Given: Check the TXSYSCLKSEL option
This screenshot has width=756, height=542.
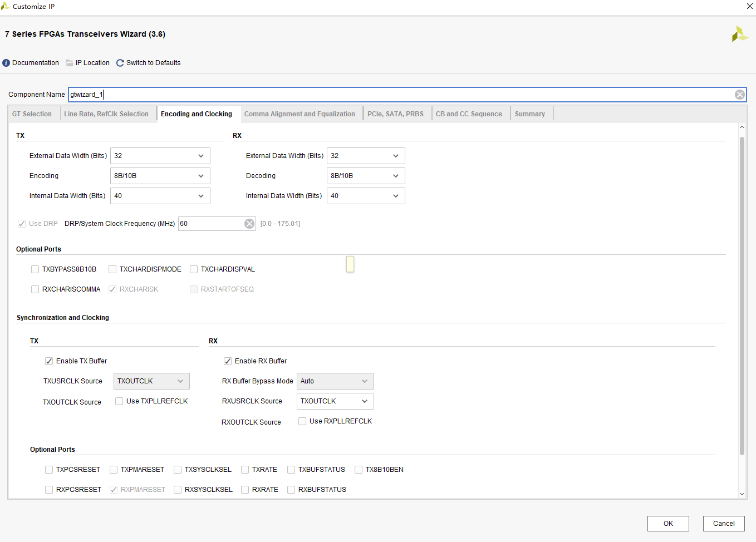Looking at the screenshot, I should click(178, 470).
